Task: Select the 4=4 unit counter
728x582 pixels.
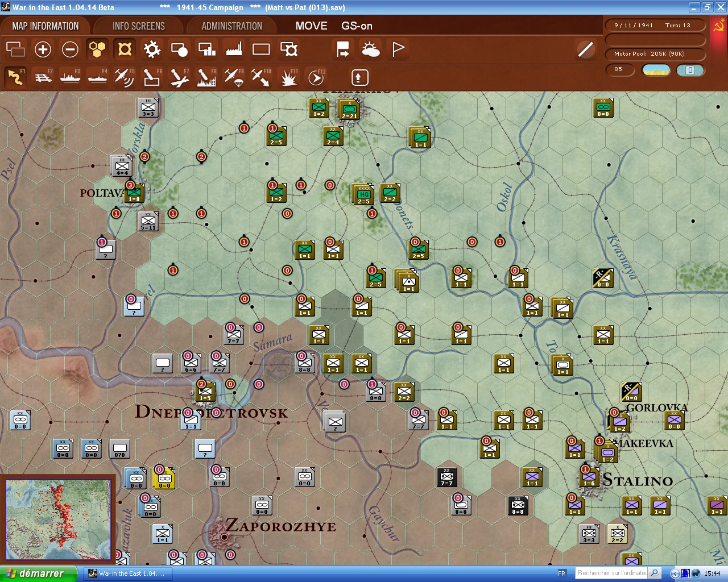Action: pyautogui.click(x=122, y=166)
